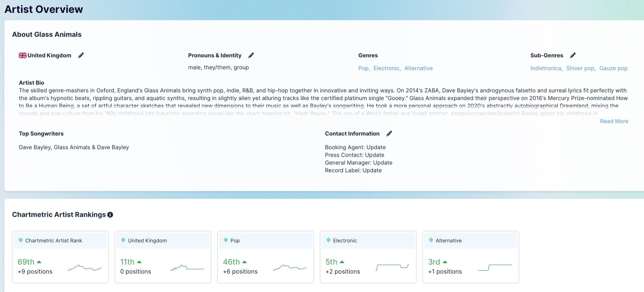644x292 pixels.
Task: Open the Indietronica sub-genre link
Action: [x=546, y=68]
